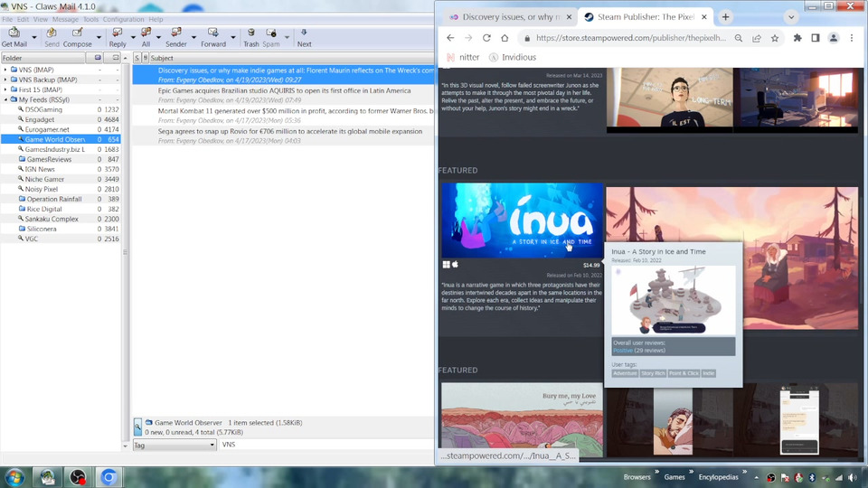The height and width of the screenshot is (488, 868).
Task: Click Steam URL address bar
Action: coord(631,38)
